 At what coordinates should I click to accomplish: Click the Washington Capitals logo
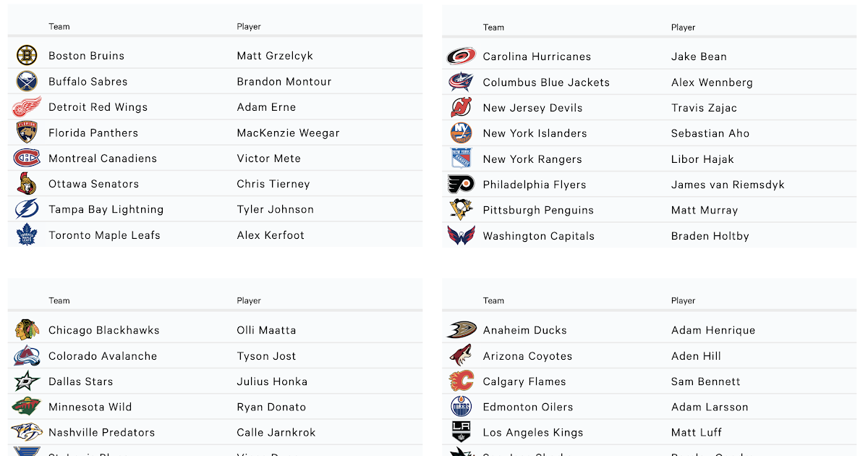coord(461,236)
